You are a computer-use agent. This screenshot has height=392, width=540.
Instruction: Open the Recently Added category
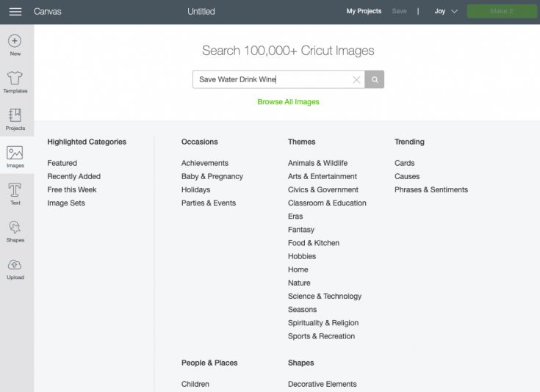click(x=74, y=176)
